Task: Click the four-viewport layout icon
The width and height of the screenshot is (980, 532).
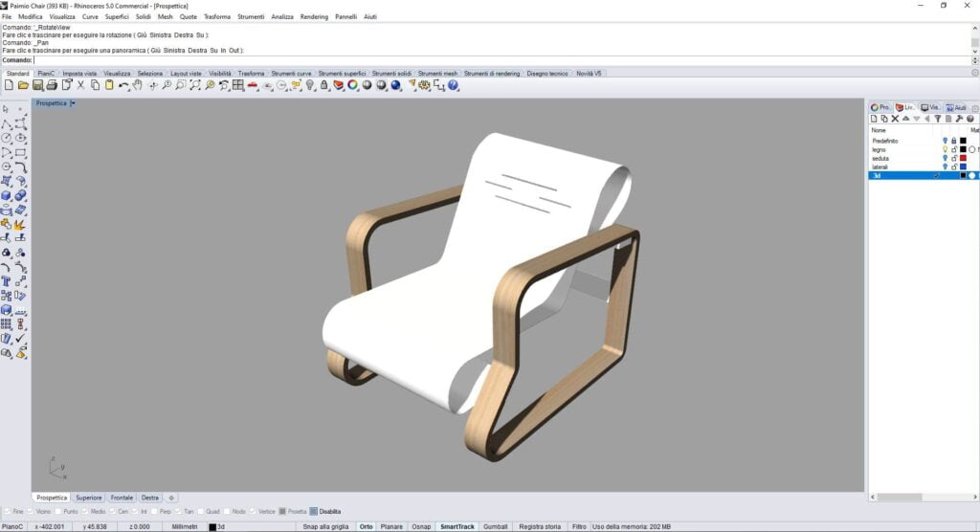Action: [x=238, y=86]
